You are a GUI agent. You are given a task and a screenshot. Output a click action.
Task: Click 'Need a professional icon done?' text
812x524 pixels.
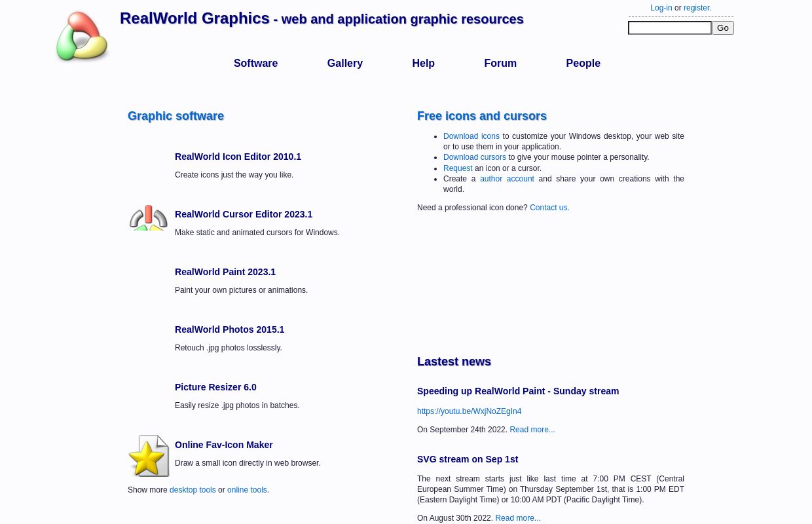pos(472,208)
